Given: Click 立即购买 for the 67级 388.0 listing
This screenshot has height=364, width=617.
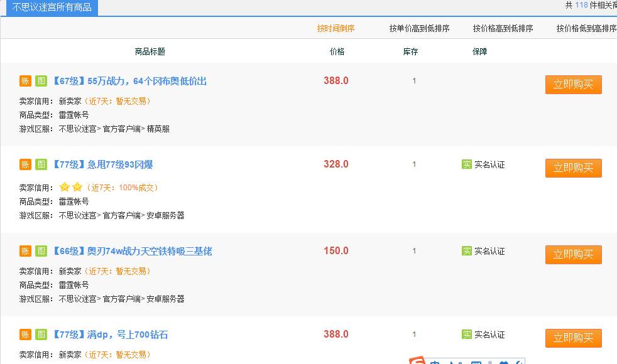Looking at the screenshot, I should click(573, 85).
